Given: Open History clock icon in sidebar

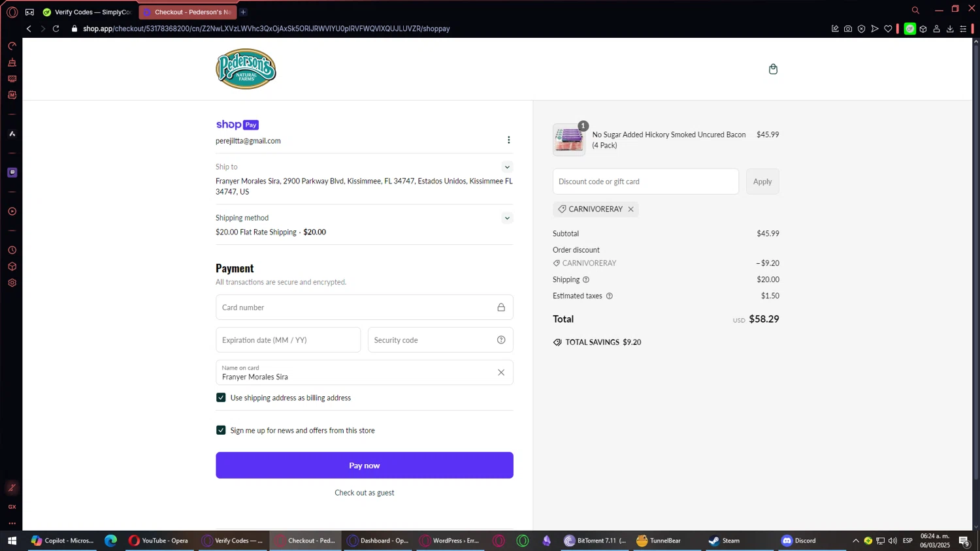Looking at the screenshot, I should pos(12,250).
